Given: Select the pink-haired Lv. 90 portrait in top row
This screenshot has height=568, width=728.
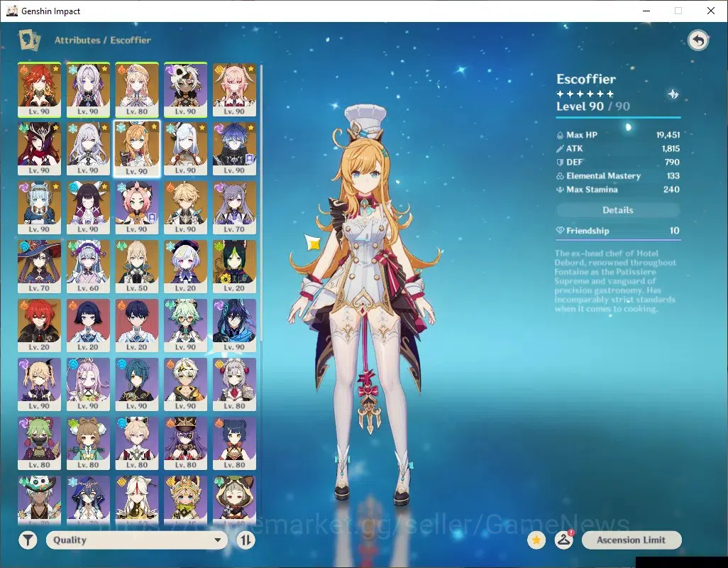Looking at the screenshot, I should point(234,89).
